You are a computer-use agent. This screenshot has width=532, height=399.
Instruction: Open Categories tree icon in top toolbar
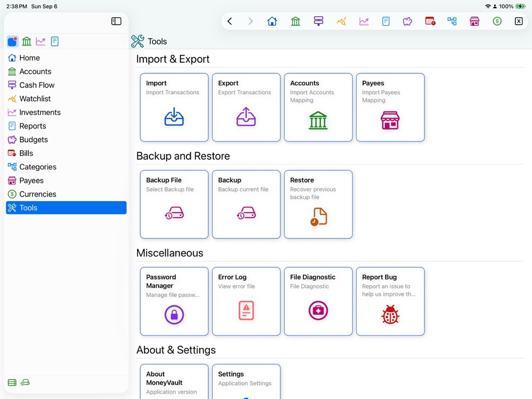[452, 21]
